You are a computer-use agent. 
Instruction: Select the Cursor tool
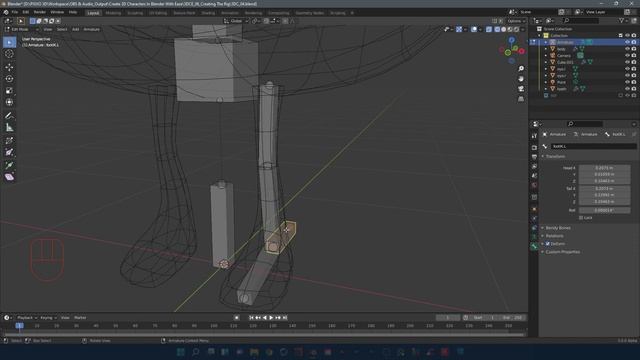tap(9, 54)
